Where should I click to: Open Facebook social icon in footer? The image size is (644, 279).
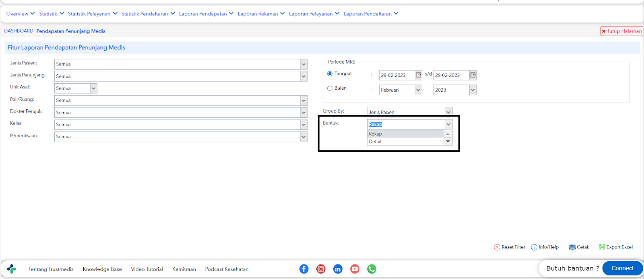pyautogui.click(x=304, y=269)
